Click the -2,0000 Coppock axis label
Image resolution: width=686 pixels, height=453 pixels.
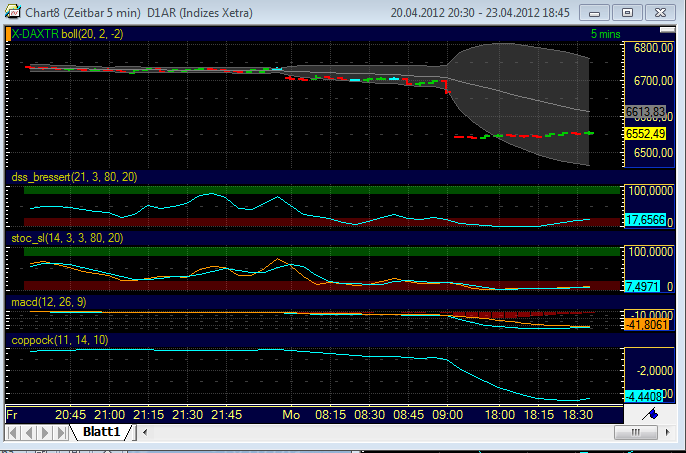click(654, 371)
